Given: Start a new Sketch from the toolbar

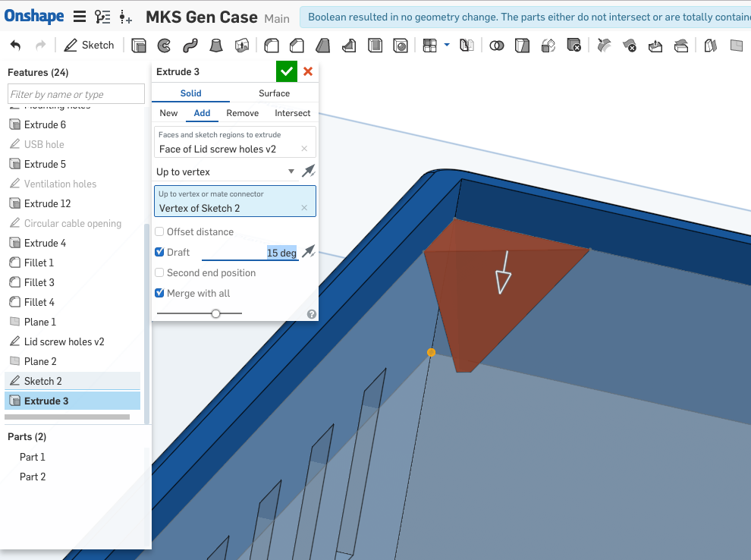Looking at the screenshot, I should [x=89, y=46].
